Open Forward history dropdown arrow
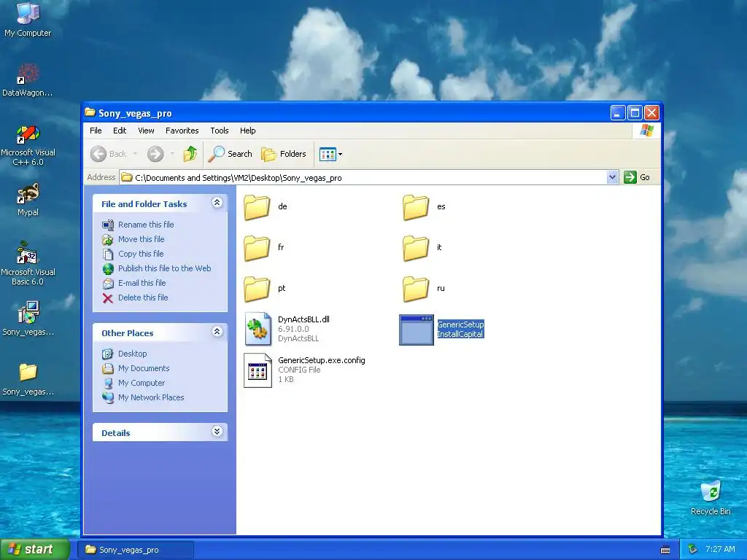Viewport: 747px width, 560px height. (172, 154)
